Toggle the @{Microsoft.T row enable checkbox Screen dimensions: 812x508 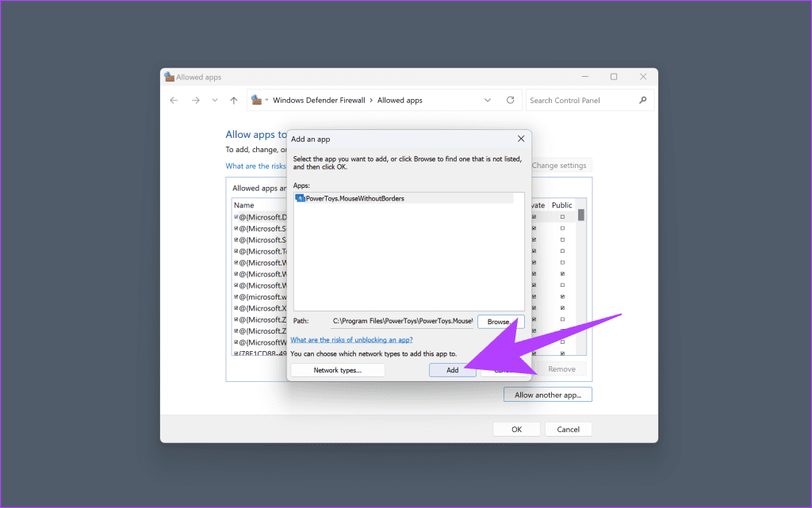pos(236,251)
